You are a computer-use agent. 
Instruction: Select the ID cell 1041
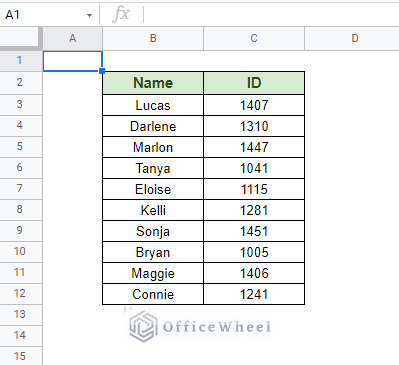tap(254, 168)
